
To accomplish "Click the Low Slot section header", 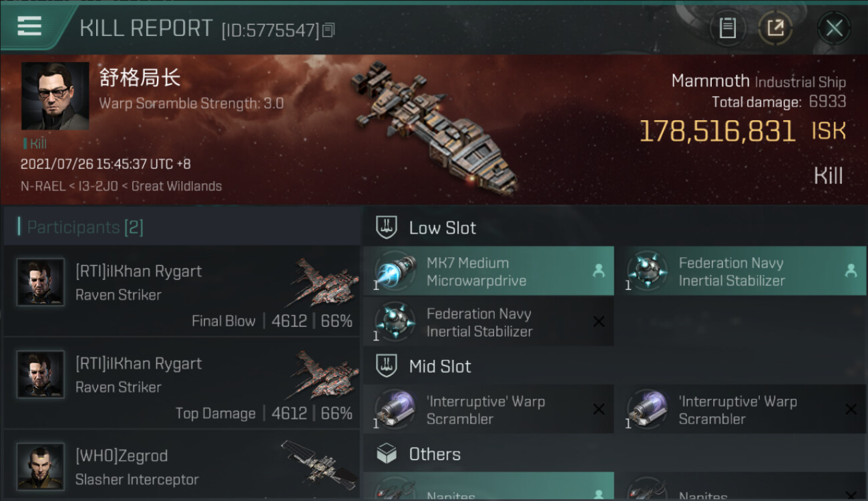I will pos(442,228).
